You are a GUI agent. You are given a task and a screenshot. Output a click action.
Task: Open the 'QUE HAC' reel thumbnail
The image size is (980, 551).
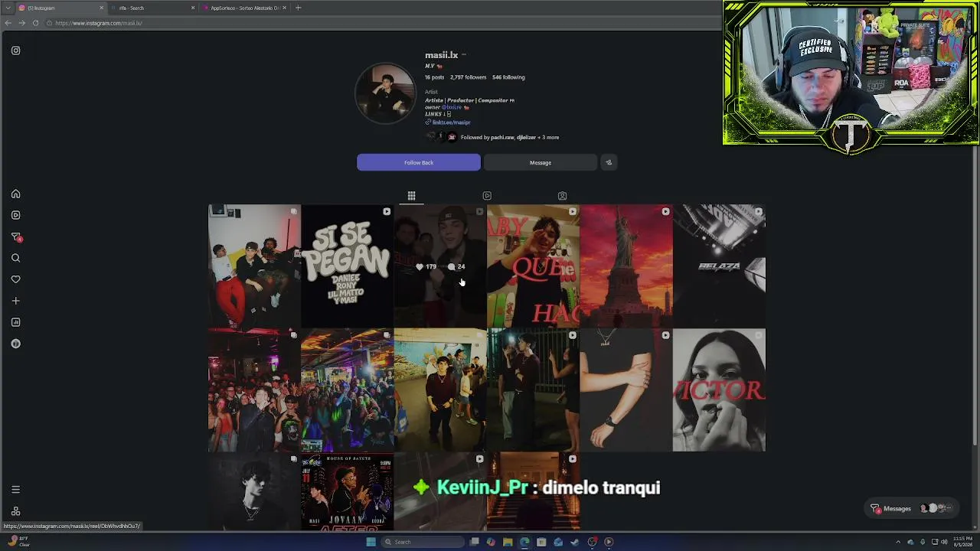pyautogui.click(x=533, y=266)
